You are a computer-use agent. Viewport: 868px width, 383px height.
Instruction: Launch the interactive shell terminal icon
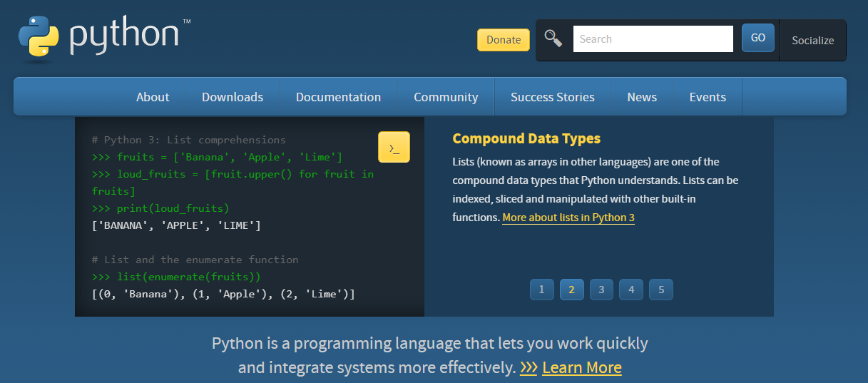click(394, 148)
